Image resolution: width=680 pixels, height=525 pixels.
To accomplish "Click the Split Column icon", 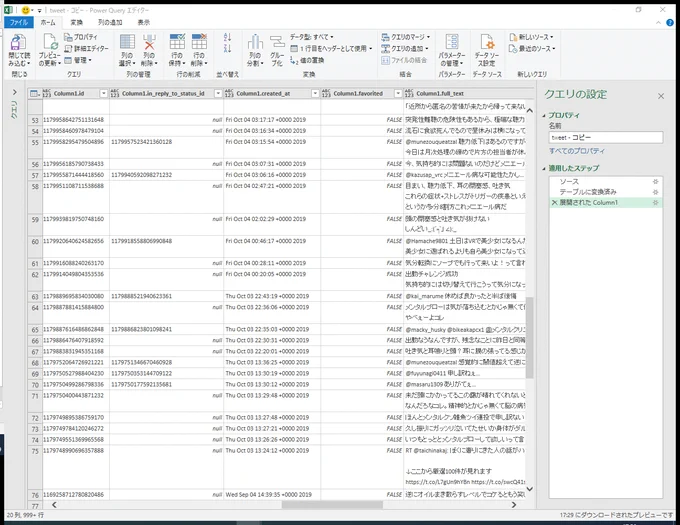I will click(x=255, y=42).
